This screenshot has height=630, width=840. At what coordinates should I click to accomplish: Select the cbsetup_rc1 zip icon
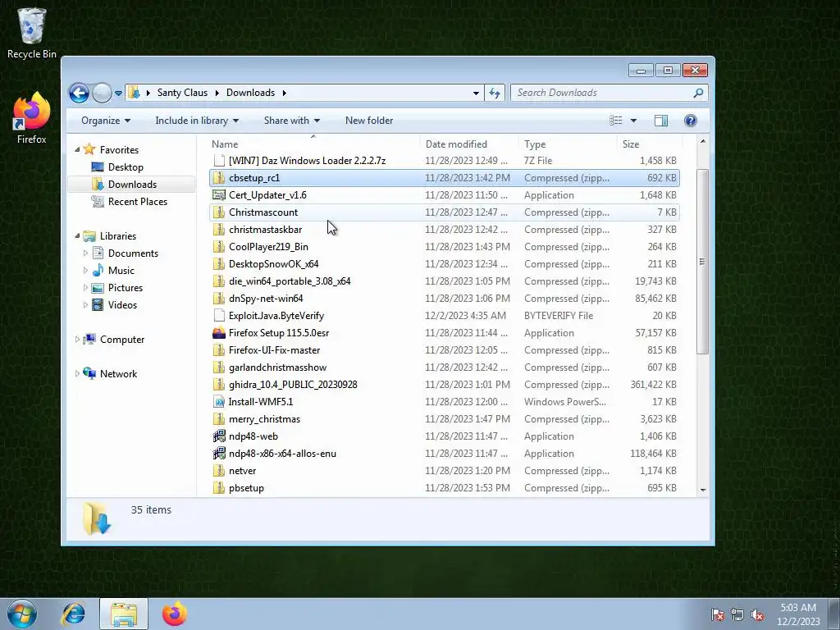218,178
